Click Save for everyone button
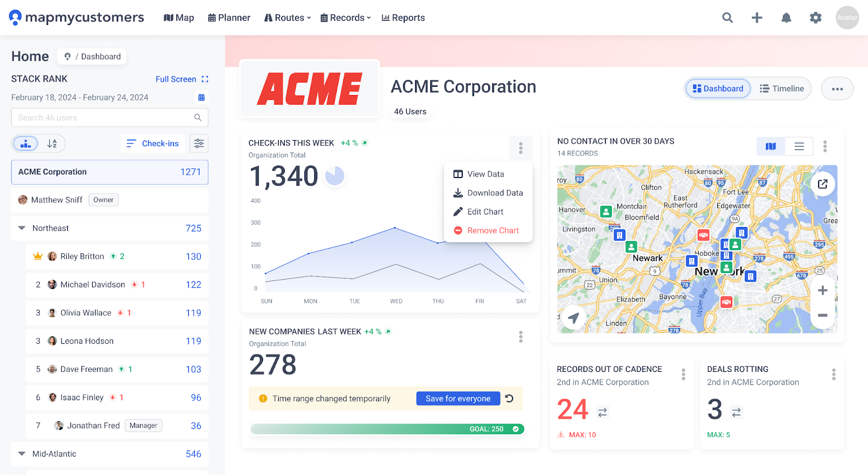Viewport: 868px width, 475px height. [458, 398]
